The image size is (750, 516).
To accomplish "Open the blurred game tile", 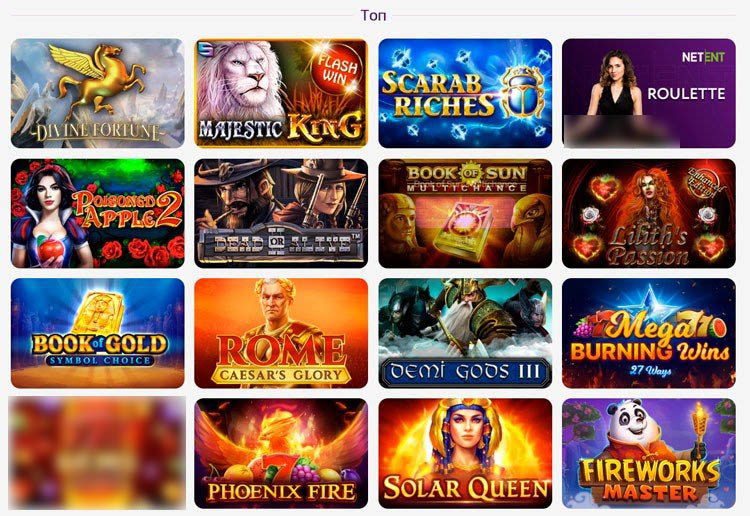I will [x=97, y=452].
